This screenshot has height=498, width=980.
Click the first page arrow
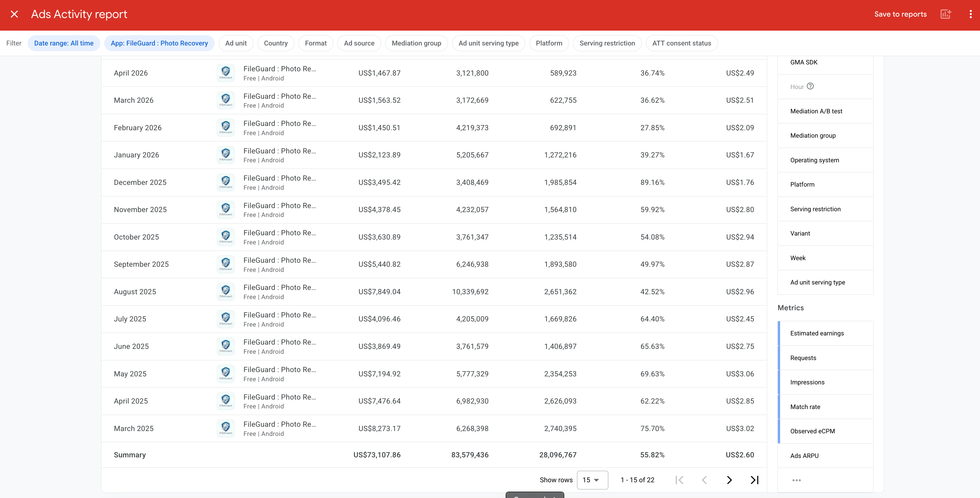tap(680, 480)
